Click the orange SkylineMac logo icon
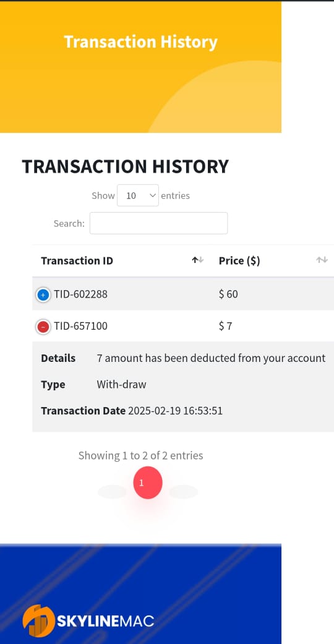The width and height of the screenshot is (334, 644). [38, 620]
